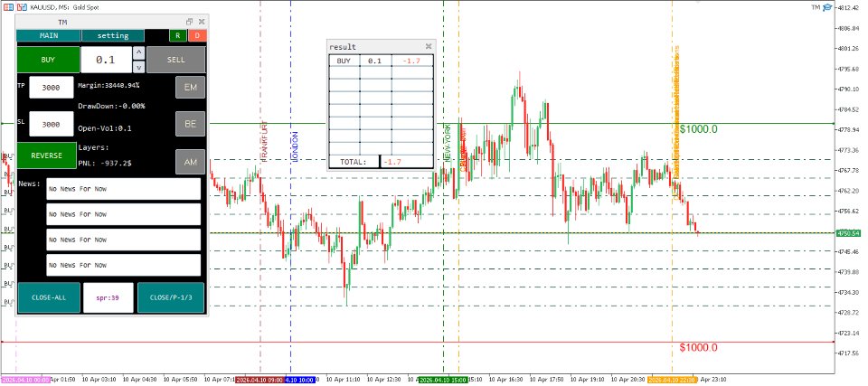
Task: Click the XAUUSD, M5: Gold Spot title
Action: click(63, 7)
